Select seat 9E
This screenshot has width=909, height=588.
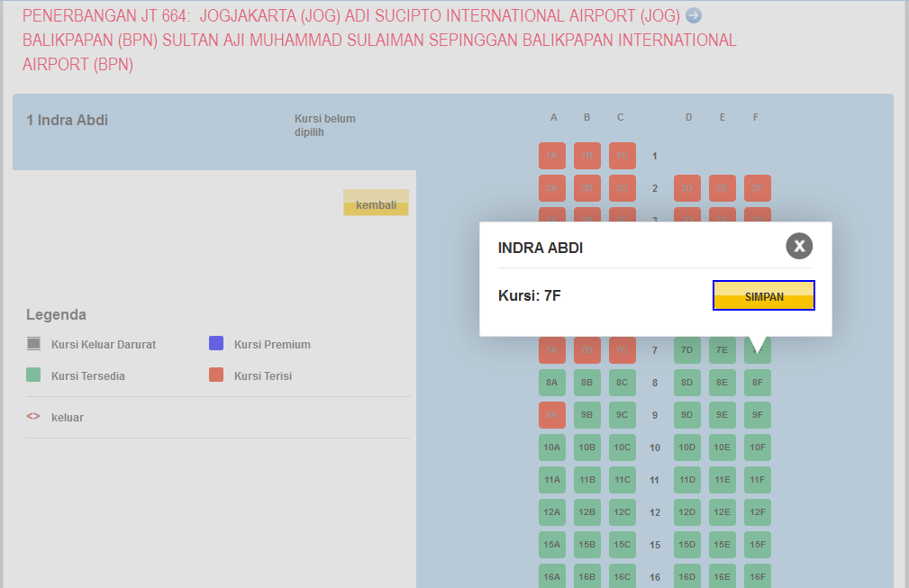point(722,414)
